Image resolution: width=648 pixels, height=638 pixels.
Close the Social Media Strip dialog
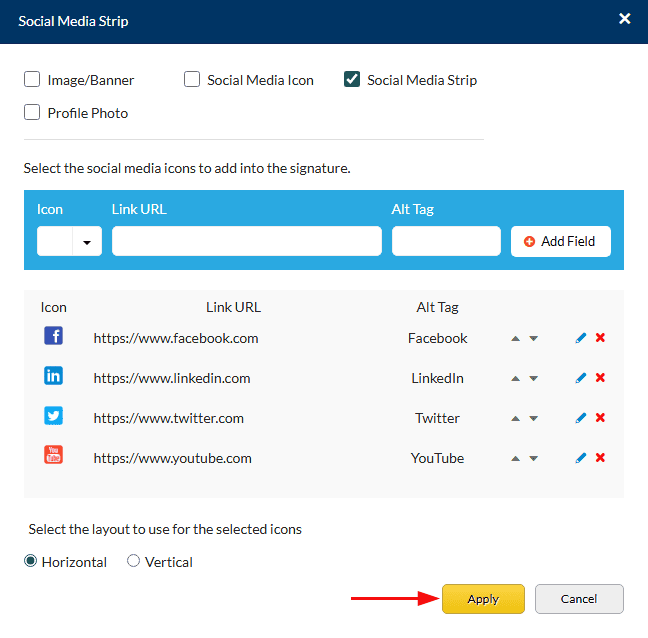coord(625,19)
